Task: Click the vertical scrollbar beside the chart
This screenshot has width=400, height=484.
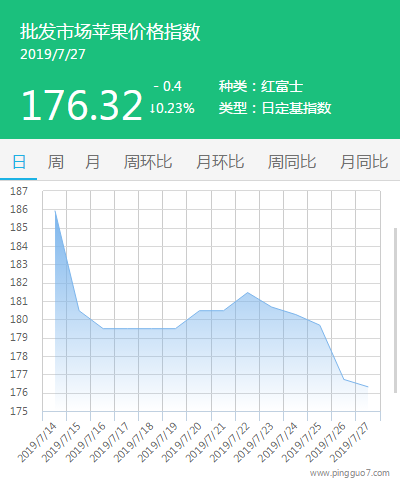Action: (396, 310)
